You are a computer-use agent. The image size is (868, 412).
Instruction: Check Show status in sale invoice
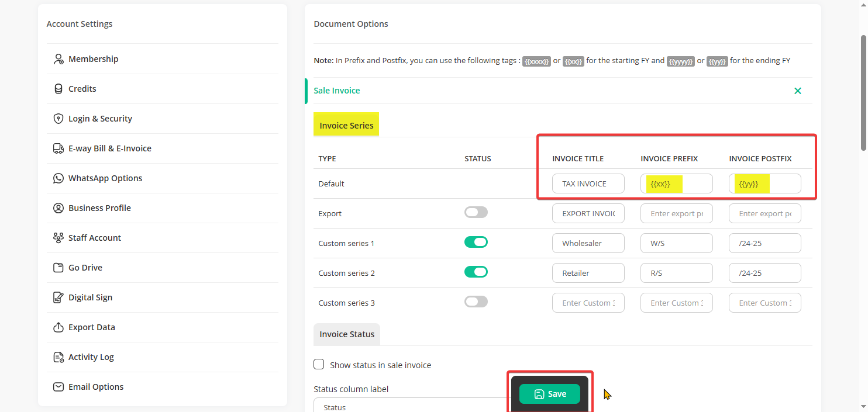click(319, 365)
